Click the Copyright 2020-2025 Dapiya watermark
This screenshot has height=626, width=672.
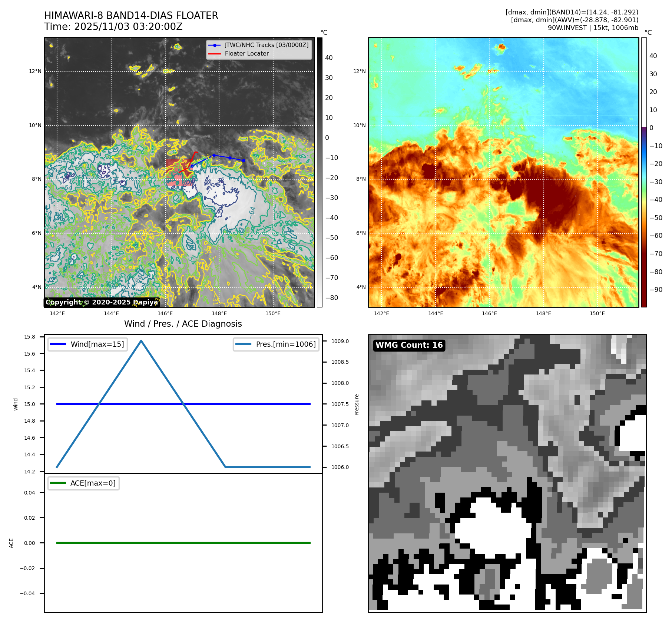click(102, 302)
